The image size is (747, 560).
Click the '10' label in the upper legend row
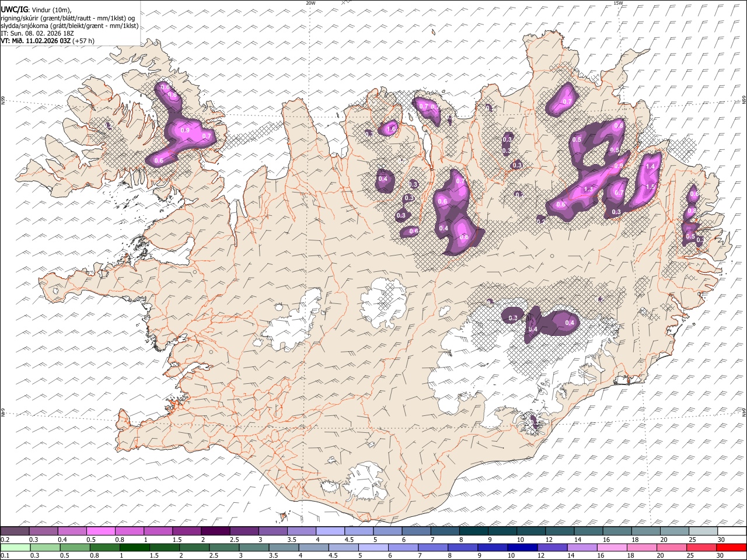520,540
